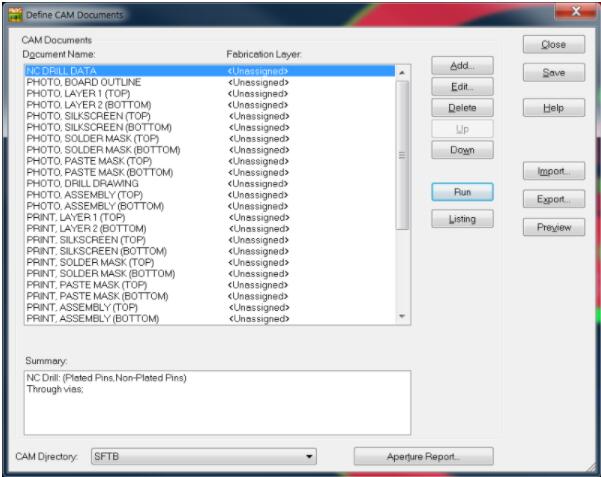Image resolution: width=601 pixels, height=477 pixels.
Task: Select PHOTO, DRILL DRAWING row
Action: 210,183
